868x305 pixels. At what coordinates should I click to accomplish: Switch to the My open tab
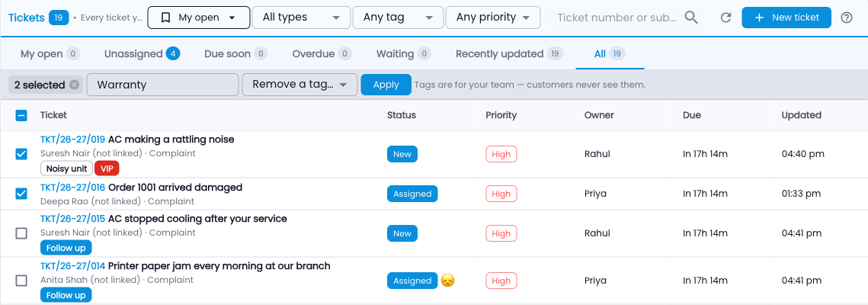pyautogui.click(x=50, y=53)
